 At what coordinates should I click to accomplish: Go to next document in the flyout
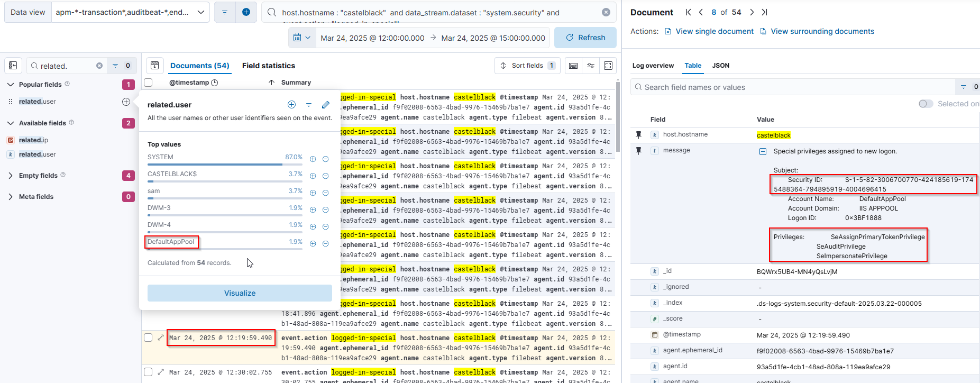pos(752,12)
